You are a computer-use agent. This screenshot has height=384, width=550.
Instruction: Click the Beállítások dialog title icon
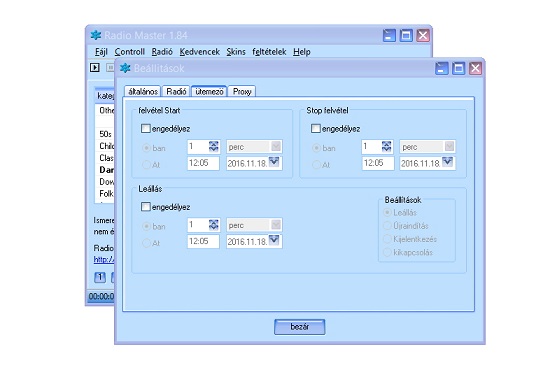[125, 68]
